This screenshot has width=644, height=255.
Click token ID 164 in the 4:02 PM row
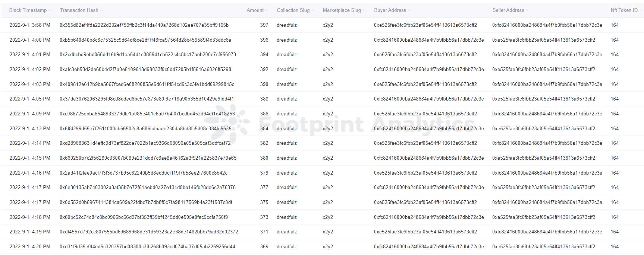pyautogui.click(x=615, y=70)
